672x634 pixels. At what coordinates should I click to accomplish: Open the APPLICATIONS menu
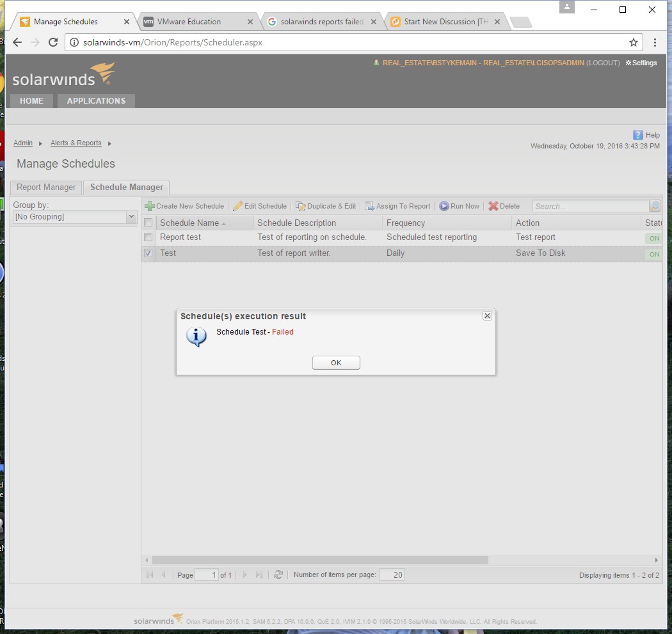point(96,101)
